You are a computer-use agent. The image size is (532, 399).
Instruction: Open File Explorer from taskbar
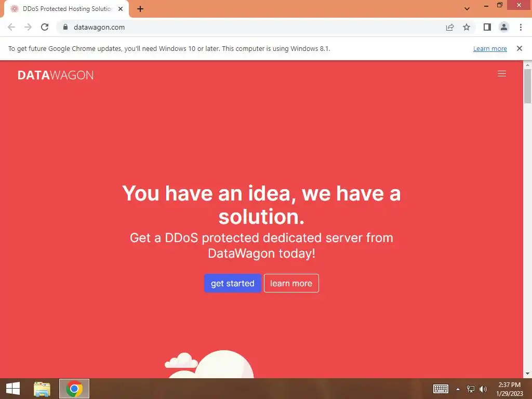coord(42,389)
